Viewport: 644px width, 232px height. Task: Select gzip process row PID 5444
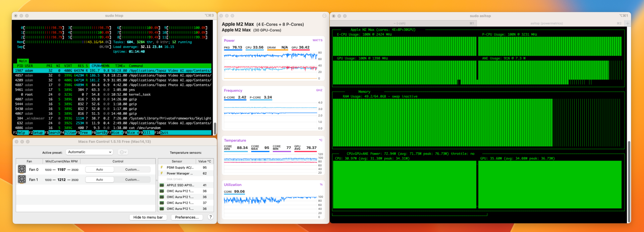coord(112,104)
